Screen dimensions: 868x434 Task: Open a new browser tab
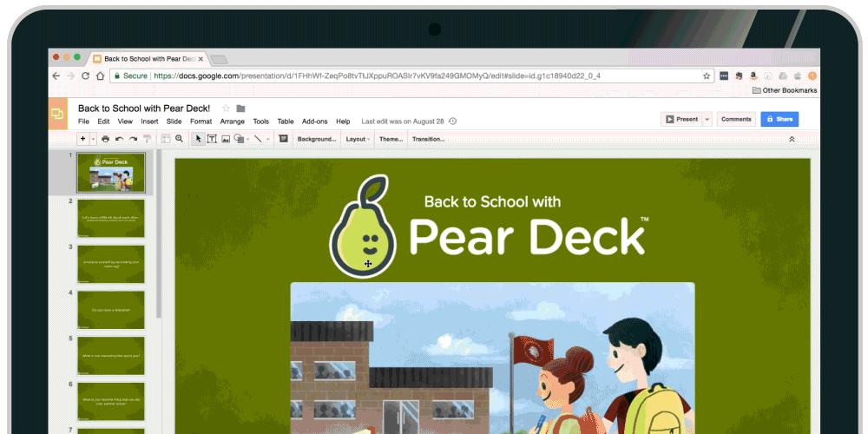tap(220, 59)
